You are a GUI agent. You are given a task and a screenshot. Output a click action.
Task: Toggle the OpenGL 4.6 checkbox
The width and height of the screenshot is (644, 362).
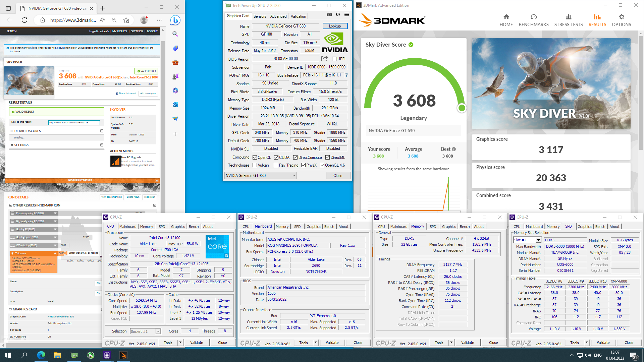click(x=322, y=165)
